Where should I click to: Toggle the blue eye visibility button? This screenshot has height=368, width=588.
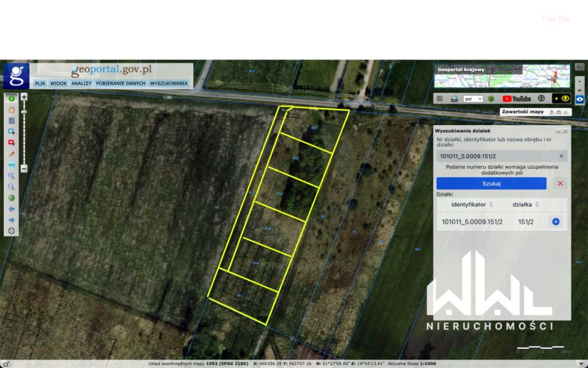[x=579, y=99]
